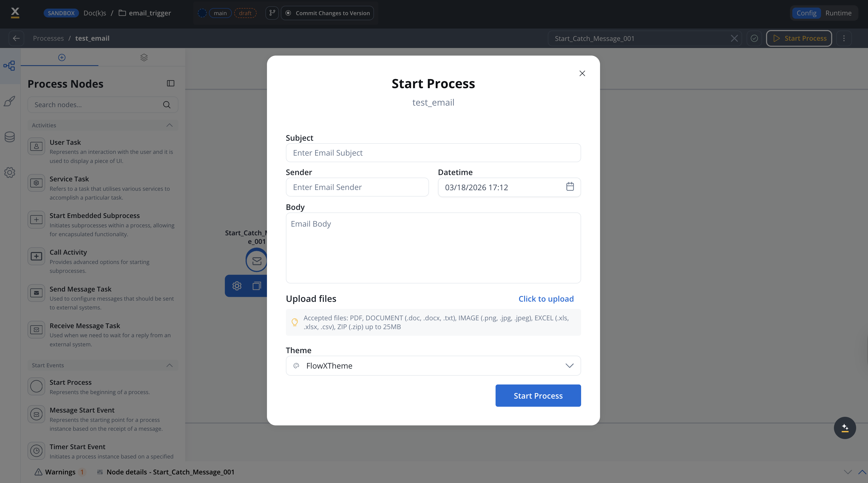This screenshot has width=868, height=483.
Task: Click the calendar icon in Datetime field
Action: [x=570, y=186]
